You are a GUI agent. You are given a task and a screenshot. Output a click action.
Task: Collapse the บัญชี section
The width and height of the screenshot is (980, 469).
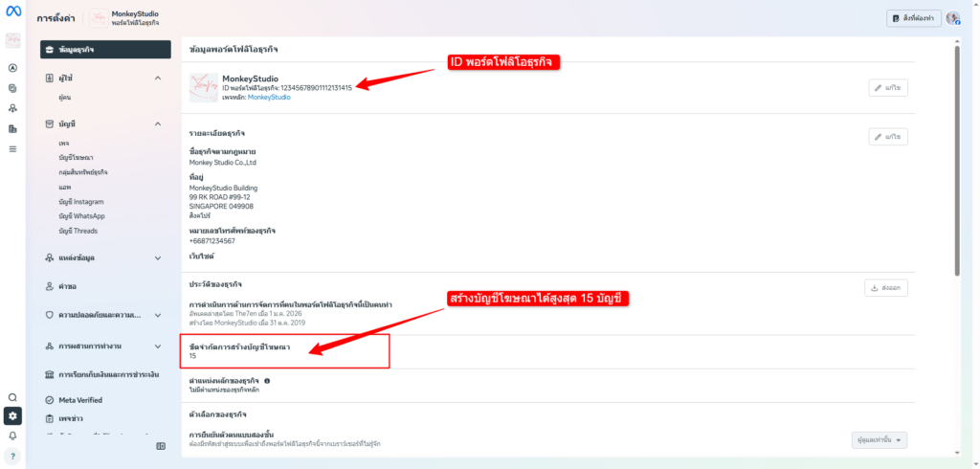[158, 123]
